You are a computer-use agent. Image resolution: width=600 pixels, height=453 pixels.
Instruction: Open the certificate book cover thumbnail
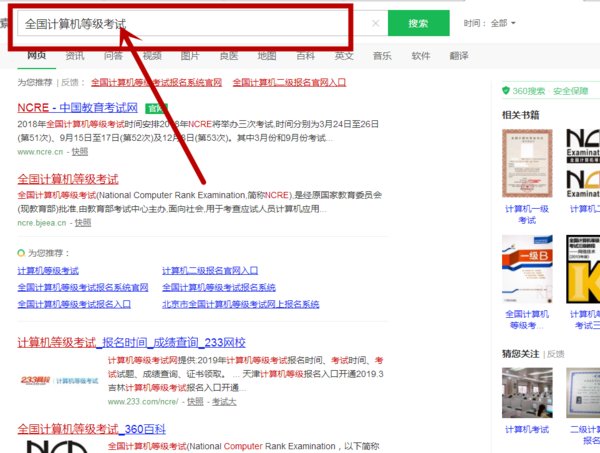pos(527,163)
